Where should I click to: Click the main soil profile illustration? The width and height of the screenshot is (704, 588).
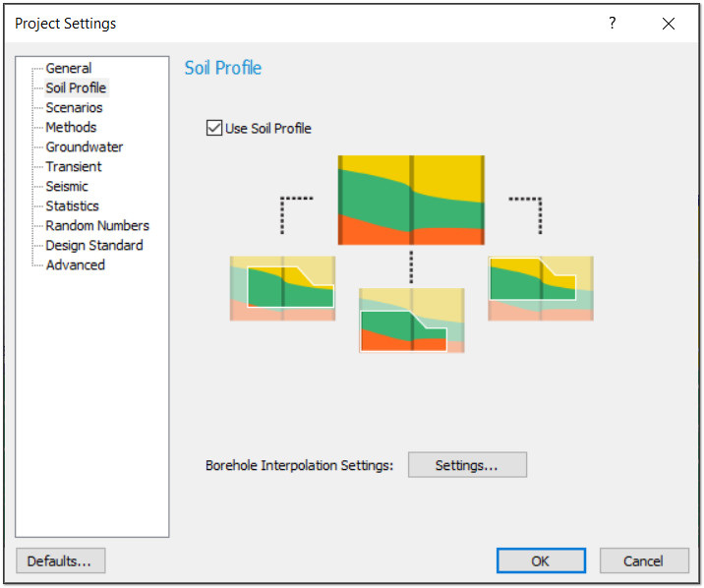411,201
